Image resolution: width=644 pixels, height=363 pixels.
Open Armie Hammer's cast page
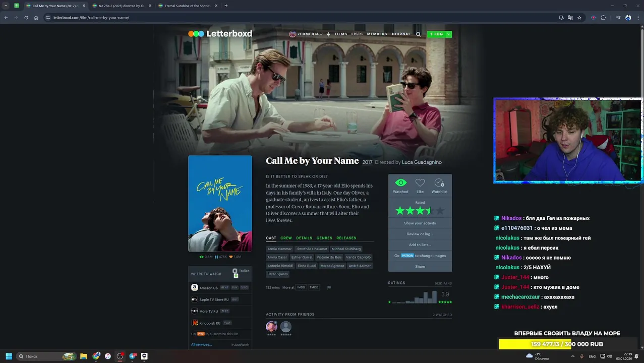[x=279, y=249]
